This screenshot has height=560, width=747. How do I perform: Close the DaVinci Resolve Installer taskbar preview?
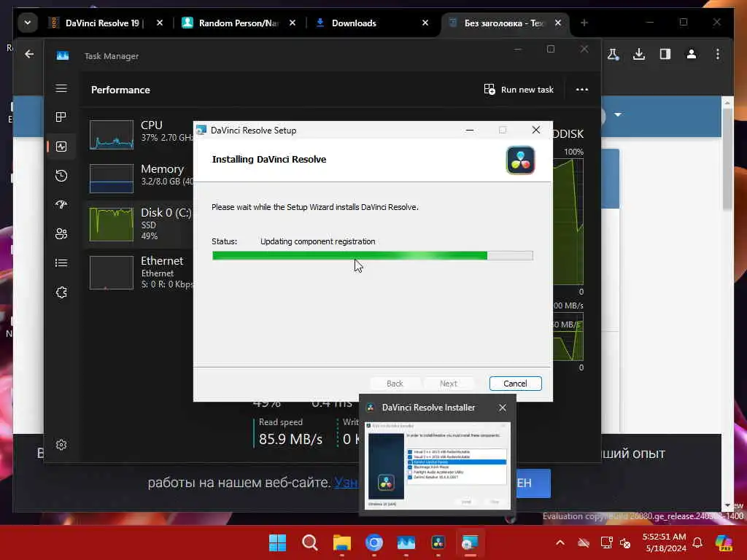502,408
